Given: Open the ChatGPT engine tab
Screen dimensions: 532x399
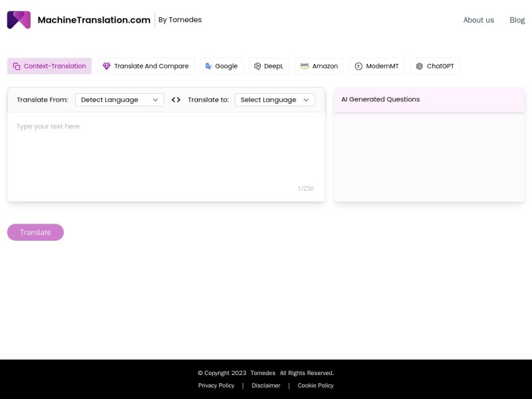Looking at the screenshot, I should [x=435, y=66].
